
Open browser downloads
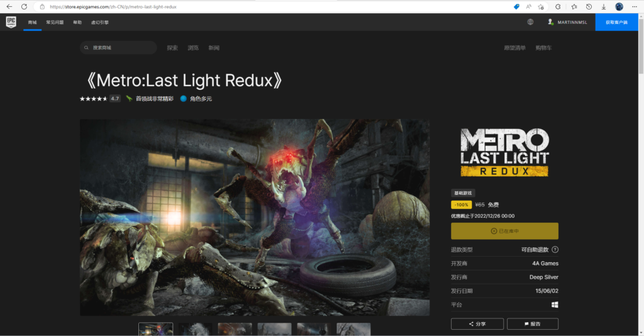604,6
